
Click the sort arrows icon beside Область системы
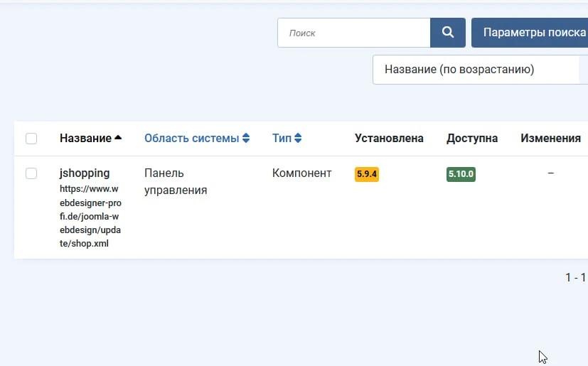coord(246,139)
